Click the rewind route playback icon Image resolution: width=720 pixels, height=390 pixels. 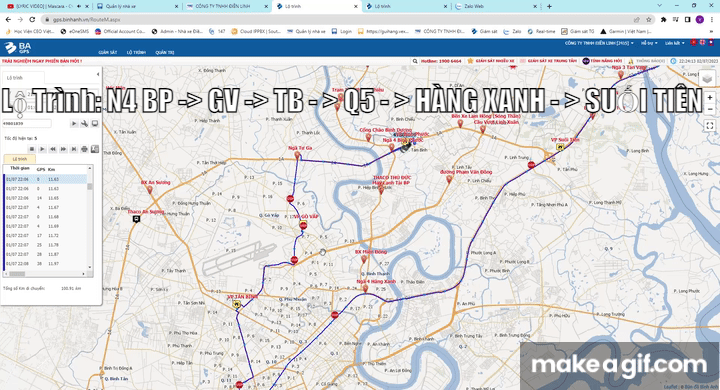pyautogui.click(x=53, y=149)
